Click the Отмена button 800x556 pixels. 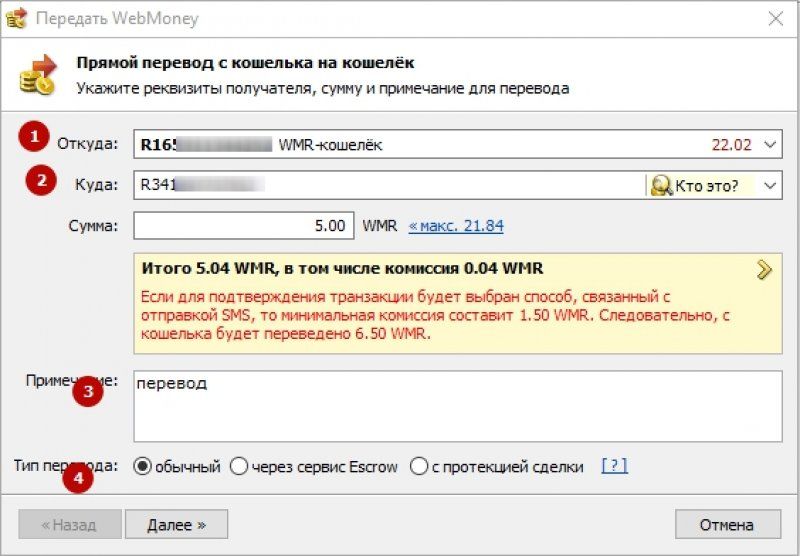pos(728,524)
